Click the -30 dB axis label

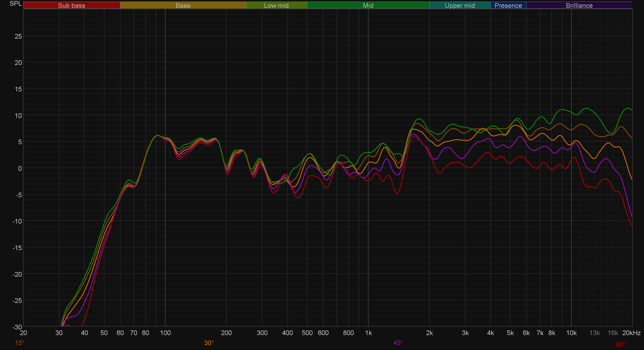(17, 327)
